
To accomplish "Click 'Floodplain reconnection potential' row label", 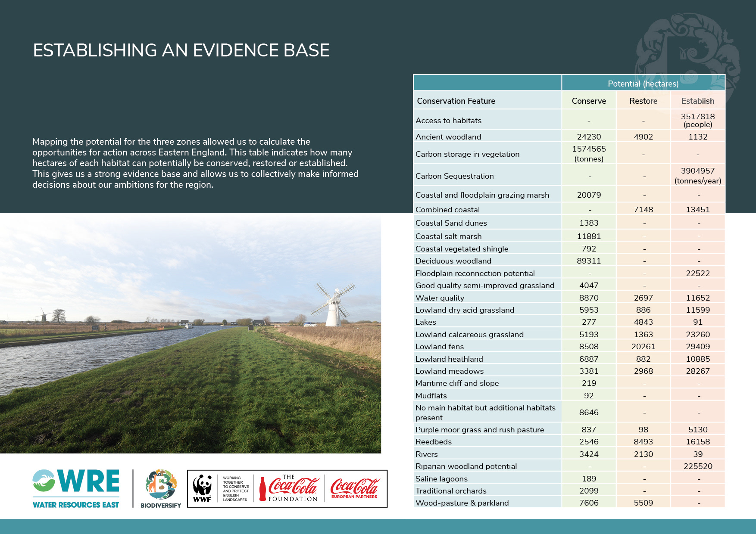I will (475, 273).
